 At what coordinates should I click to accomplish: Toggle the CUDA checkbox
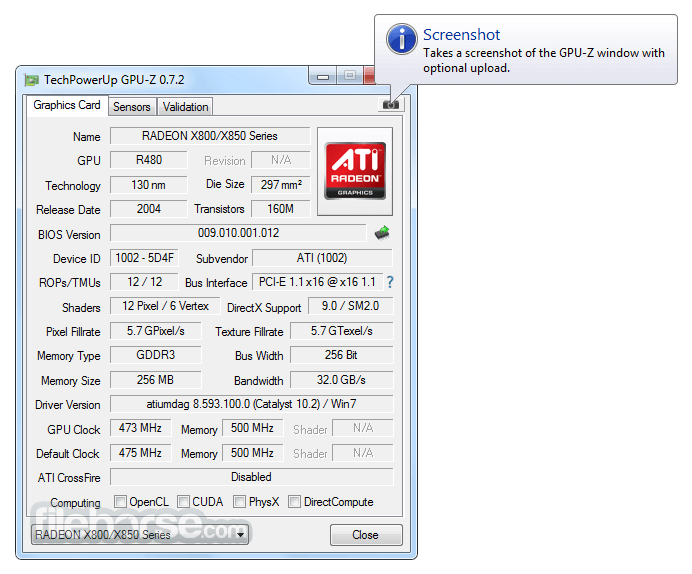(183, 502)
